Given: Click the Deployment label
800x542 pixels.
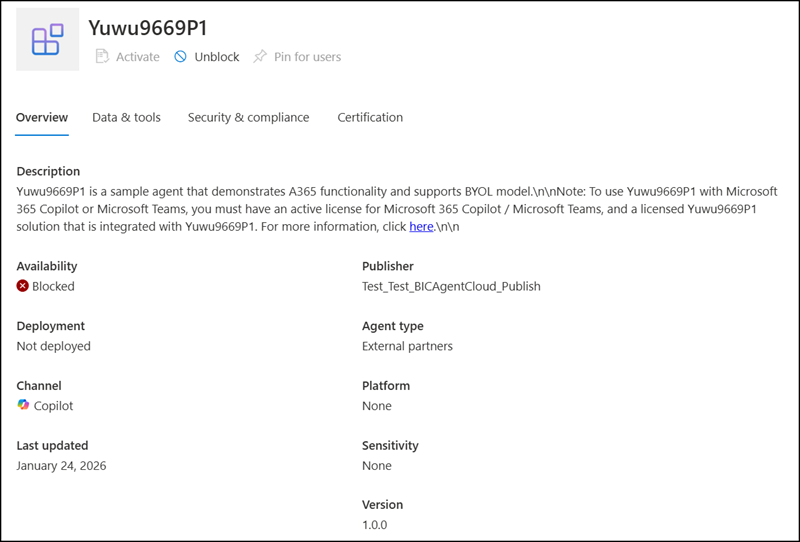Looking at the screenshot, I should point(51,326).
